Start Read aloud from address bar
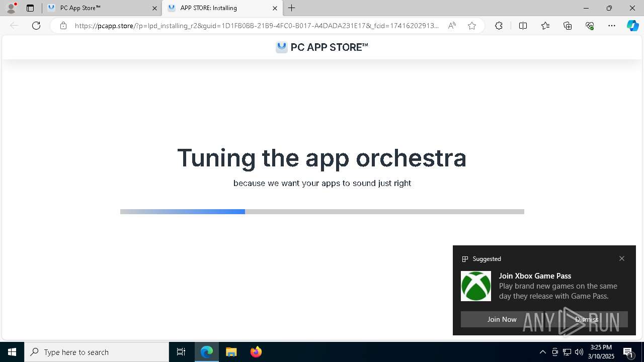Image resolution: width=644 pixels, height=362 pixels. click(x=452, y=26)
